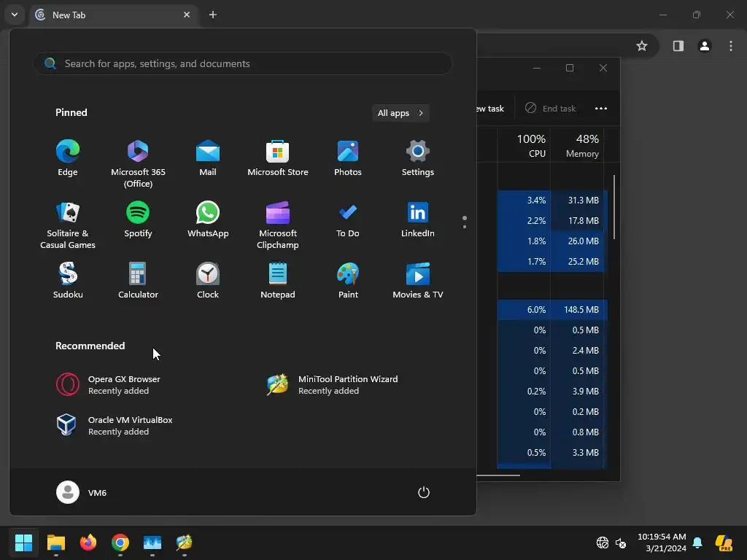Launch Notepad from pinned apps
747x560 pixels.
tap(278, 281)
